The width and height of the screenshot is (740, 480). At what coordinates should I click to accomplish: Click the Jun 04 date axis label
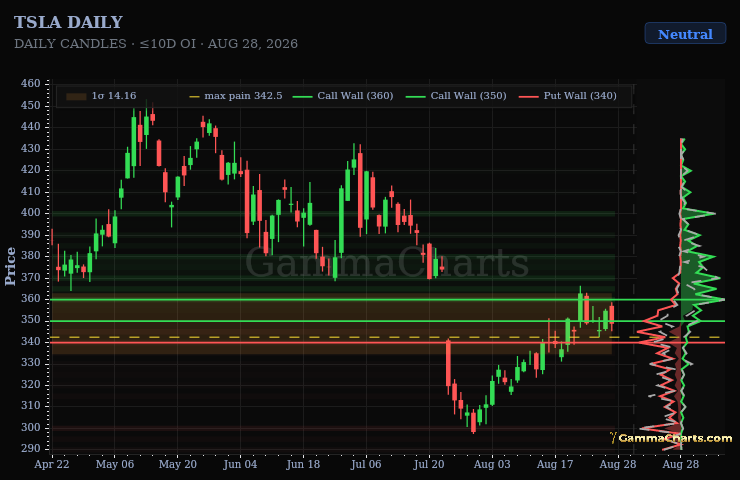click(x=240, y=464)
